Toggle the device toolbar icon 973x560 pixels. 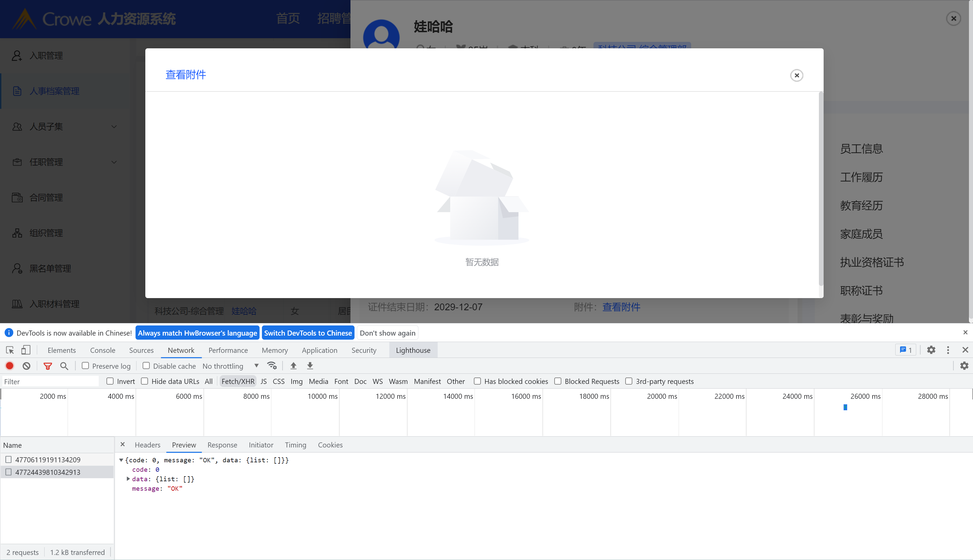point(26,350)
